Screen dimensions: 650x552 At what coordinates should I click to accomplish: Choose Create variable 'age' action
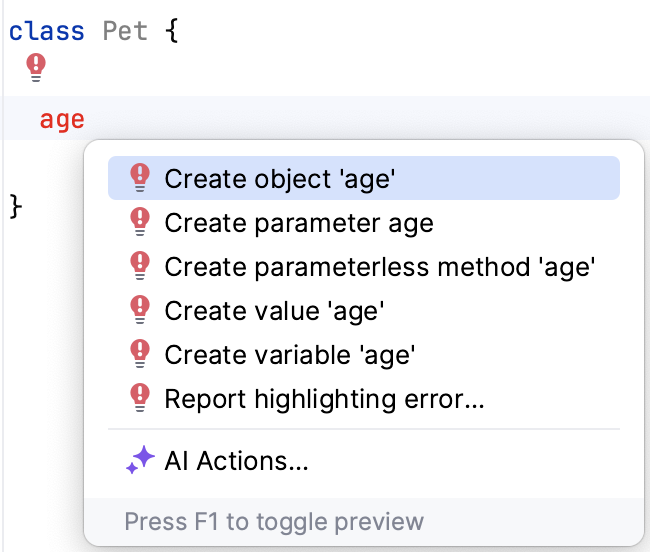[289, 355]
